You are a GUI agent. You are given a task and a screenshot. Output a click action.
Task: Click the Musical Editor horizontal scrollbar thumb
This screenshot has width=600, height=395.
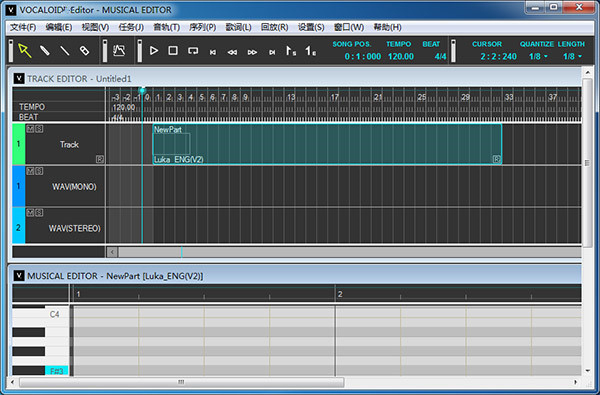(182, 382)
